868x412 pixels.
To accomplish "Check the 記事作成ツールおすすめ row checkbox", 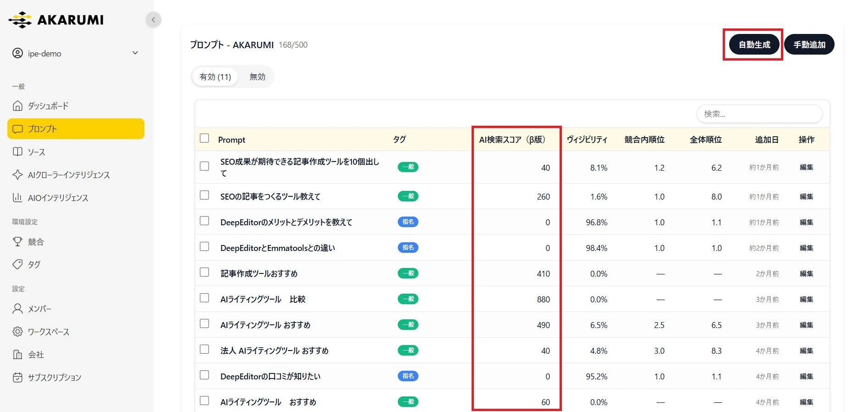I will click(204, 272).
